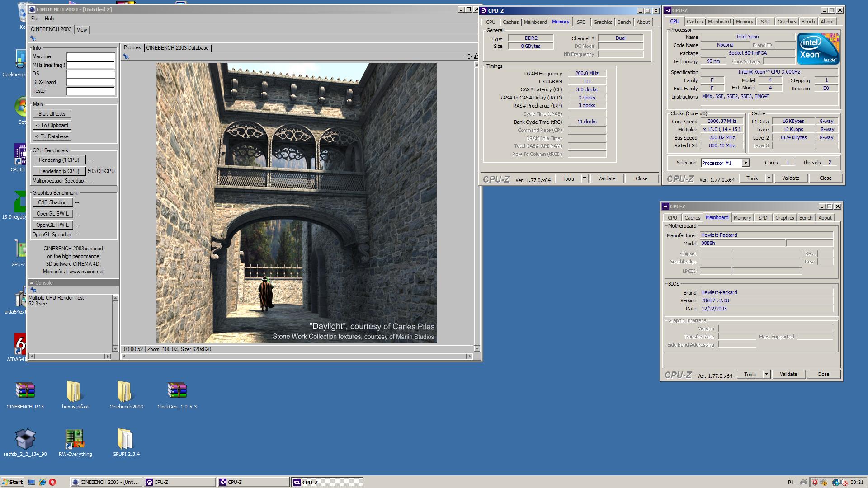Viewport: 868px width, 488px height.
Task: Click Close button in Memory CPU-Z window
Action: coord(642,178)
